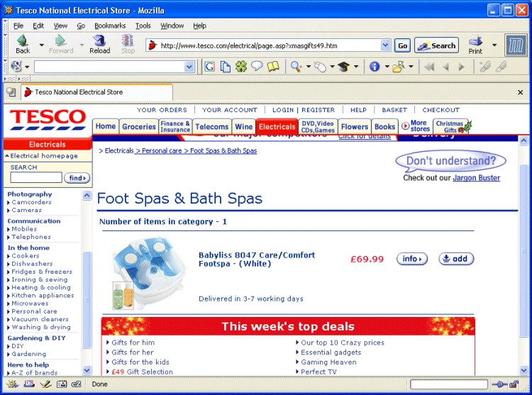The width and height of the screenshot is (532, 395).
Task: Click the speech bubble icon
Action: [x=257, y=66]
